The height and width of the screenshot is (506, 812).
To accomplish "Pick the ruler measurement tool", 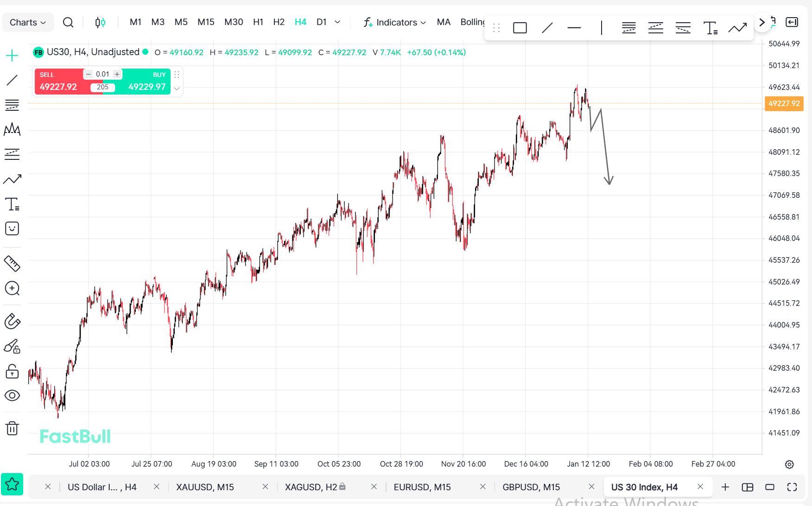I will [x=12, y=264].
